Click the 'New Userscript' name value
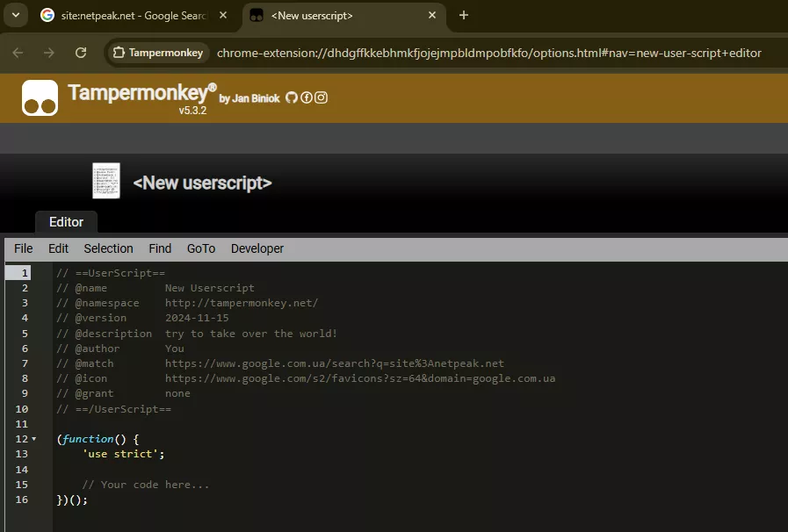The height and width of the screenshot is (532, 788). [x=210, y=288]
